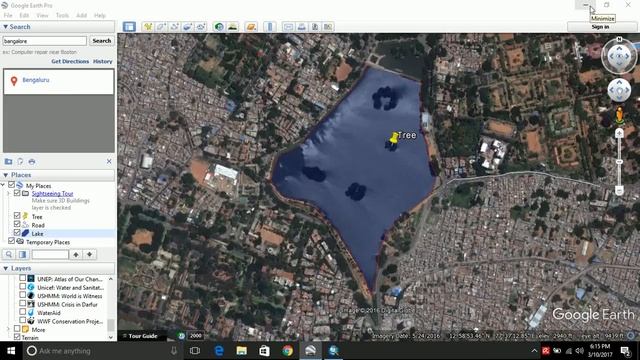Click the zoom in plus button
This screenshot has width=640, height=360.
pos(619,133)
